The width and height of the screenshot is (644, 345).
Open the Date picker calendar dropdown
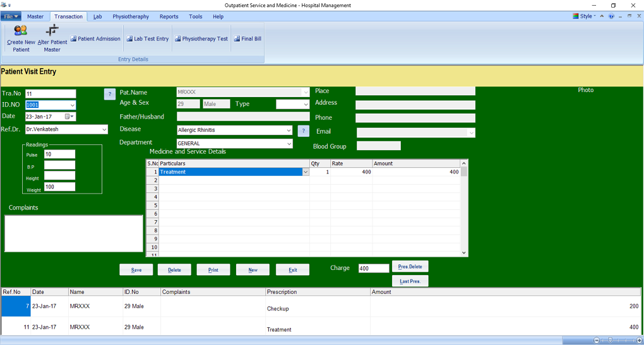pos(72,117)
